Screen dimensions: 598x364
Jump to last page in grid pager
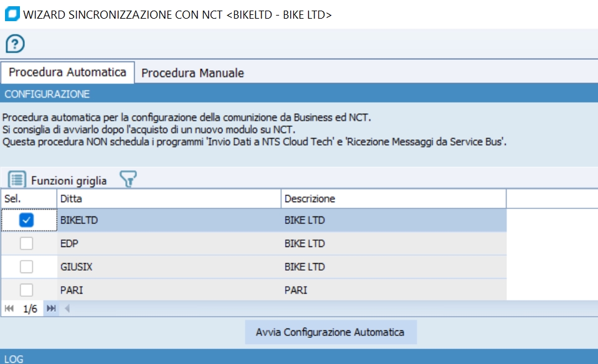51,309
